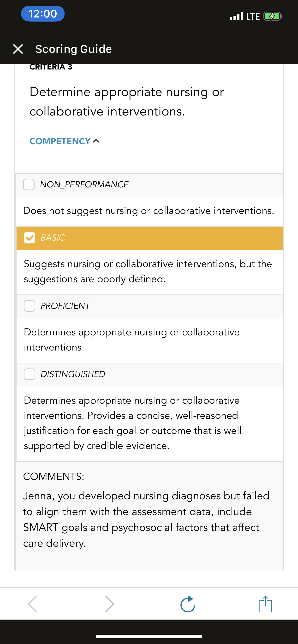Tap the Scoring Guide title
Image resolution: width=298 pixels, height=644 pixels.
(74, 49)
